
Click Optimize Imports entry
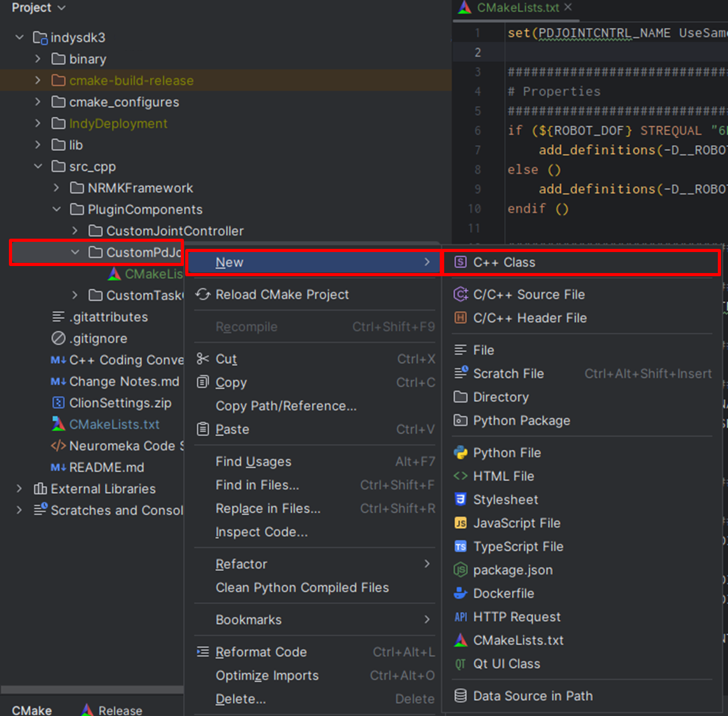coord(314,676)
